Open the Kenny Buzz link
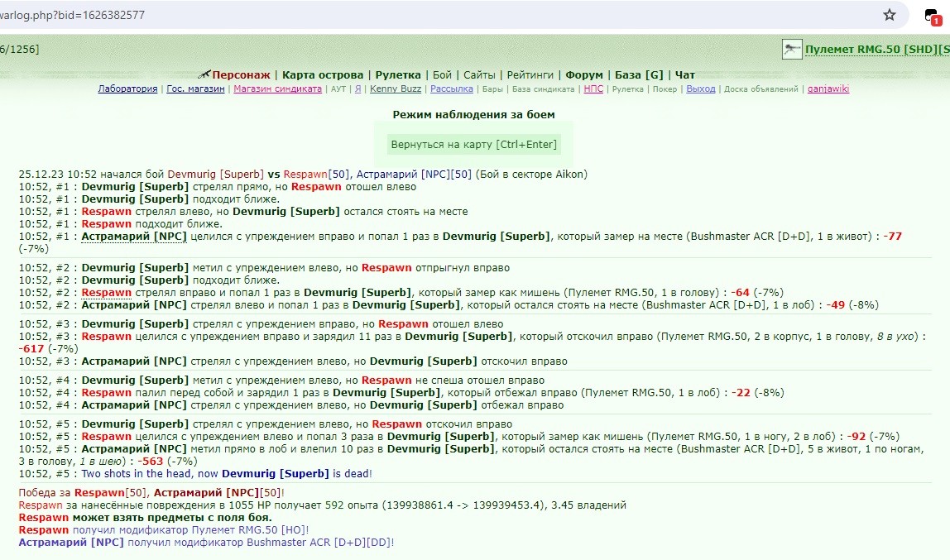Screen dimensions: 950x560 click(395, 89)
